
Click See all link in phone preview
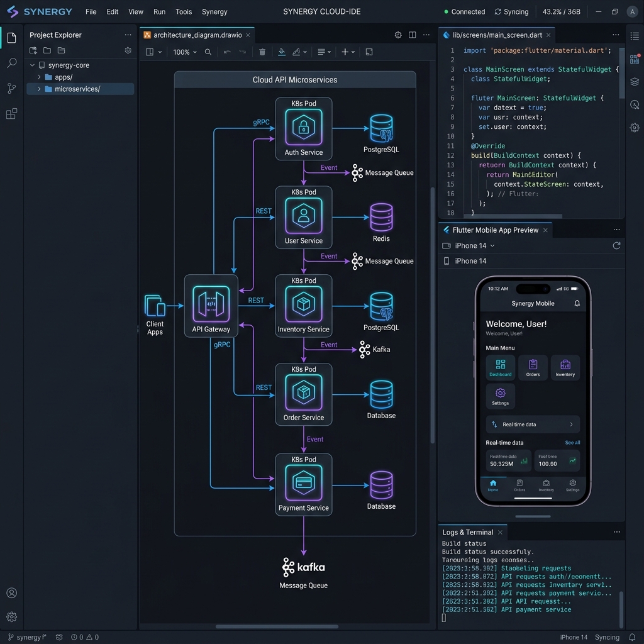(572, 443)
